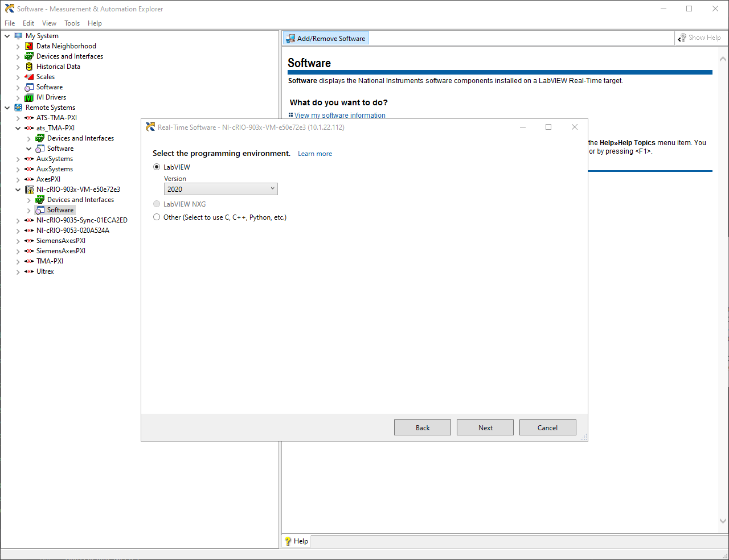This screenshot has width=729, height=560.
Task: Click the Cancel button in dialog
Action: coord(548,427)
